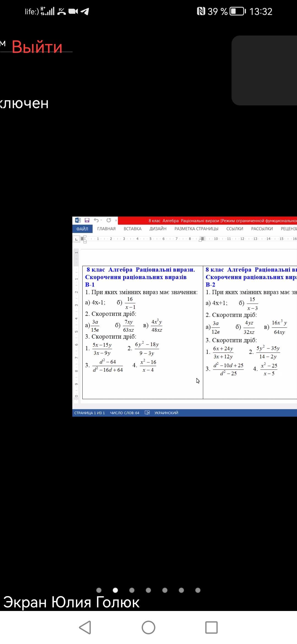The width and height of the screenshot is (297, 644).
Task: Tap the 13:32 clock in the status bar
Action: pyautogui.click(x=261, y=11)
